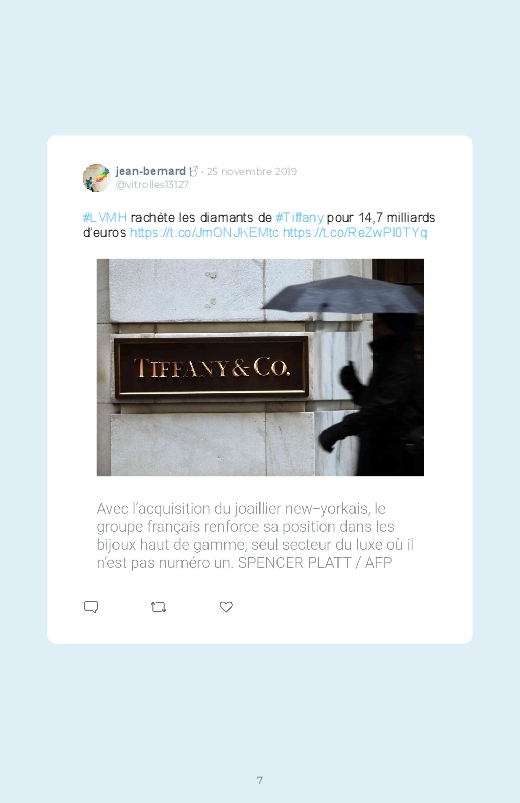The image size is (520, 803).
Task: Click the SPENCER PLATT / AFP credit
Action: click(315, 563)
